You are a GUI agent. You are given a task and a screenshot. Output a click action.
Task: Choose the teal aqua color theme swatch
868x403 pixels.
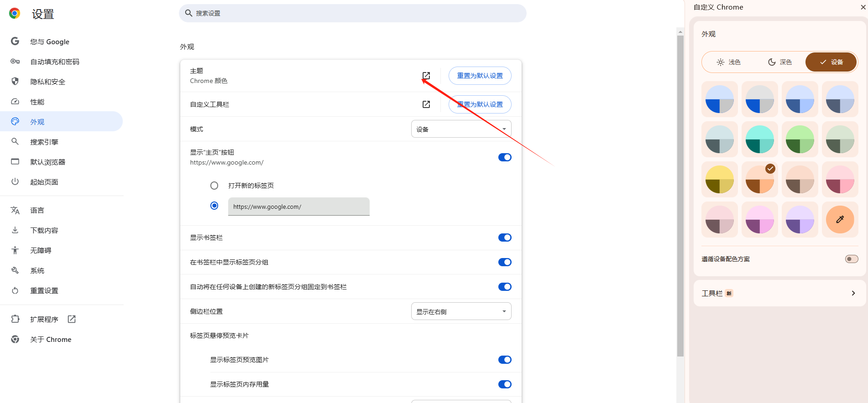point(760,139)
